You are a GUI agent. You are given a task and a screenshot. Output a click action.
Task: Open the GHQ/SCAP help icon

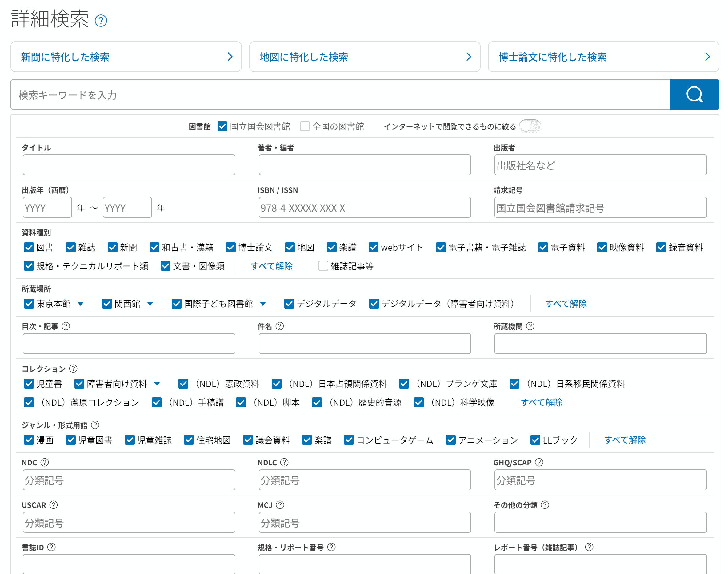pos(539,462)
